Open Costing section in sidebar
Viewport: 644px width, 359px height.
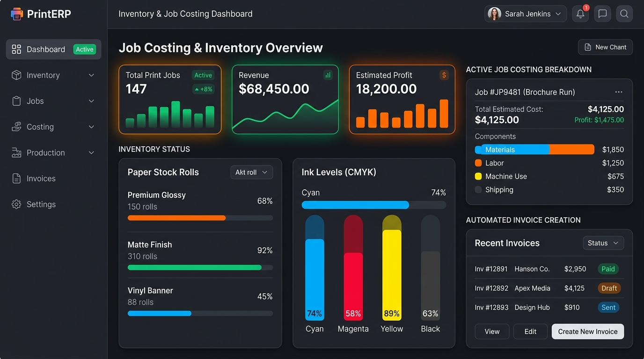54,127
